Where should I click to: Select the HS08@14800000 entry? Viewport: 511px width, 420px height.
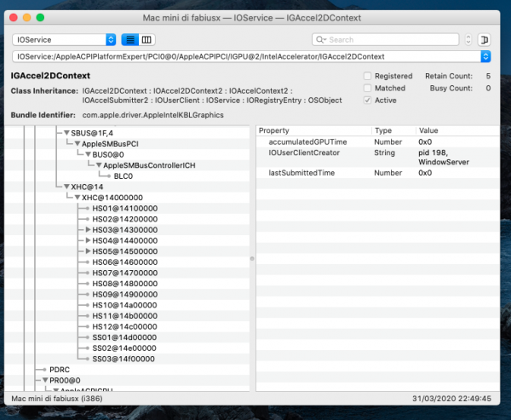(x=125, y=284)
